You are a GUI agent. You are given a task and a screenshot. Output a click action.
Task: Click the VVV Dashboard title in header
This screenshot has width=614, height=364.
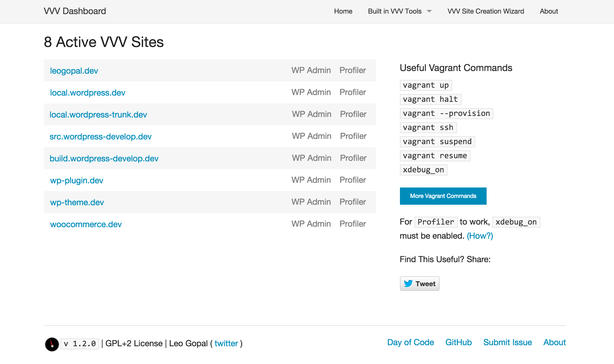[75, 11]
